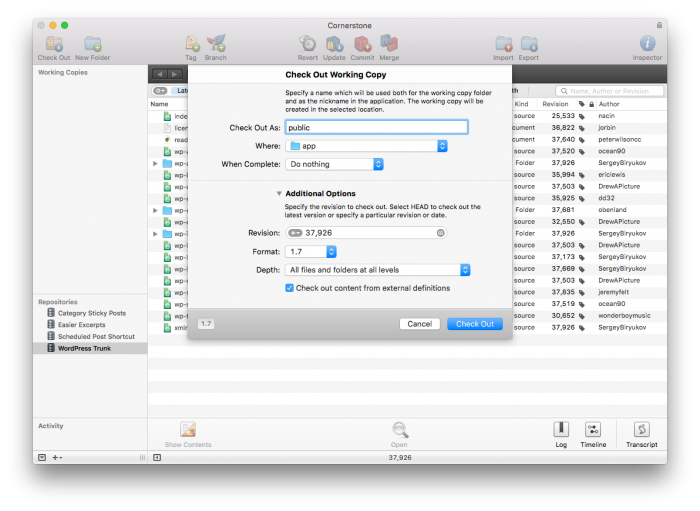
Task: Click the Name, Author or Revision search field
Action: coord(609,91)
